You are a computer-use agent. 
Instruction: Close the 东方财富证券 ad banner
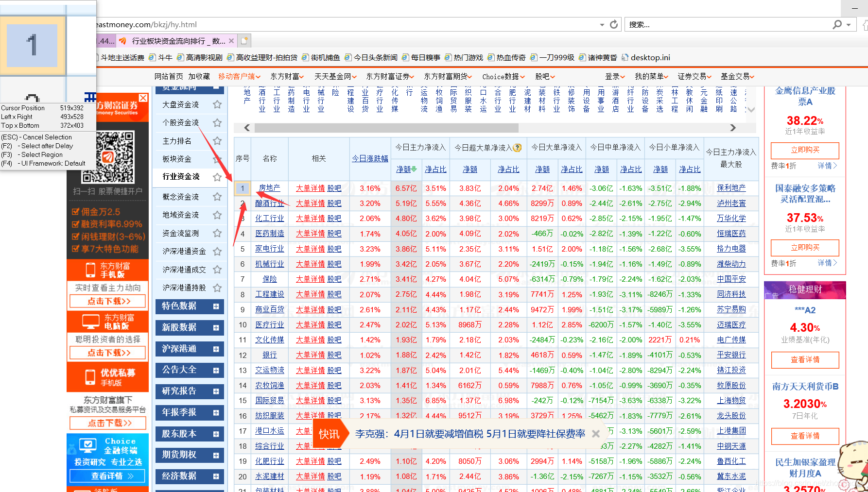[x=143, y=98]
